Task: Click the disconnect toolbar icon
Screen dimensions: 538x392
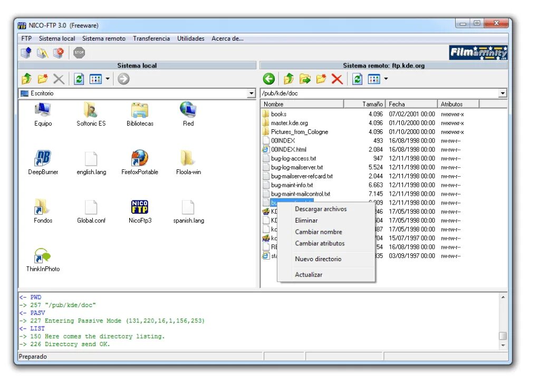Action: tap(59, 53)
